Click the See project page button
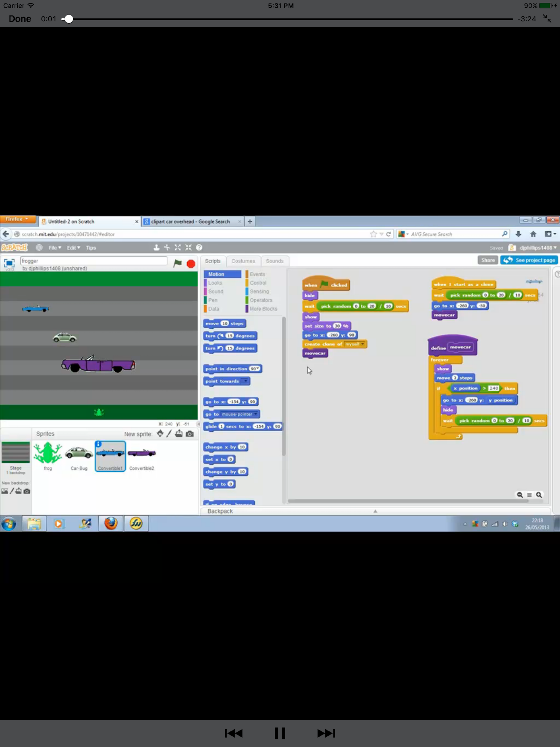Viewport: 560px width, 747px height. pos(529,260)
